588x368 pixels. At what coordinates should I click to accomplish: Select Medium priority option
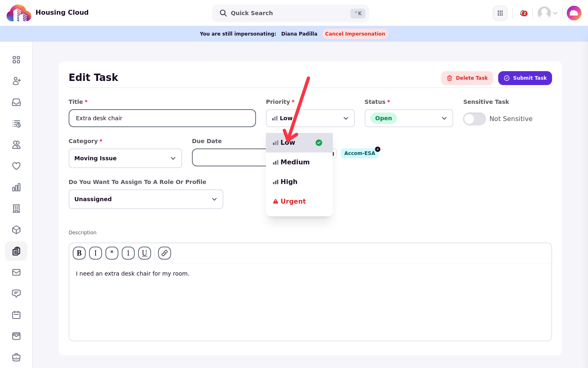pos(299,162)
